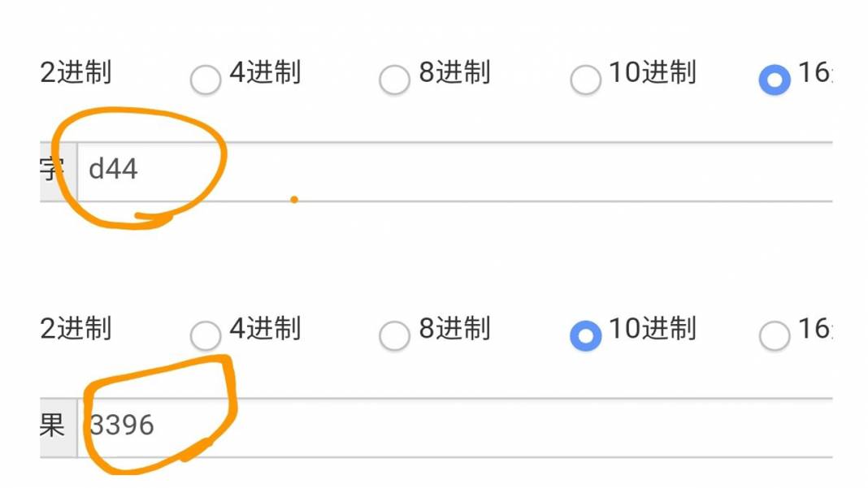Select the 16进制 radio circle for result row
This screenshot has width=868, height=488.
[775, 335]
